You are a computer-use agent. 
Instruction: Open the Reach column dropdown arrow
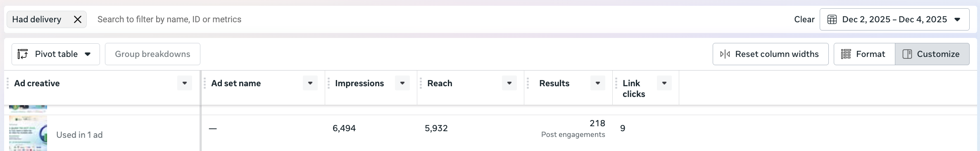[x=509, y=83]
